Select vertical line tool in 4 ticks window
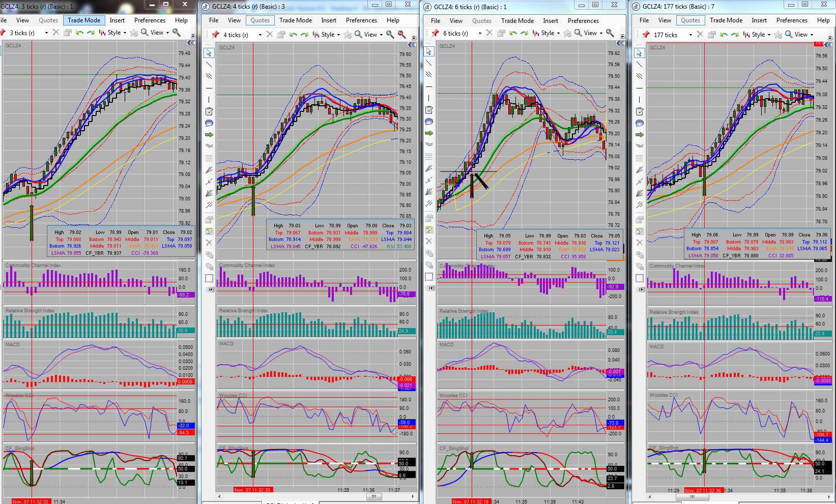This screenshot has width=836, height=504. pyautogui.click(x=209, y=100)
